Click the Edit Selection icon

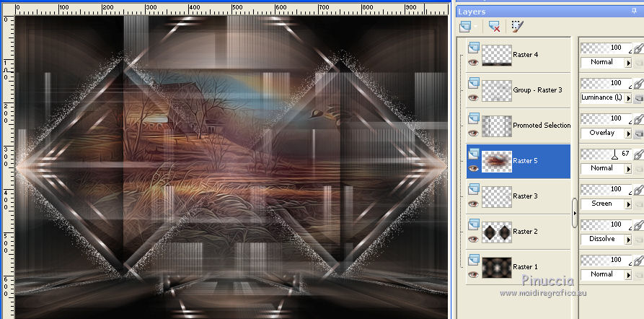(x=518, y=27)
